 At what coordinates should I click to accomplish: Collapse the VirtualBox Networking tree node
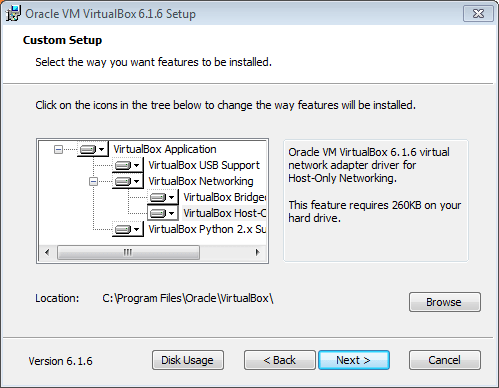click(93, 181)
